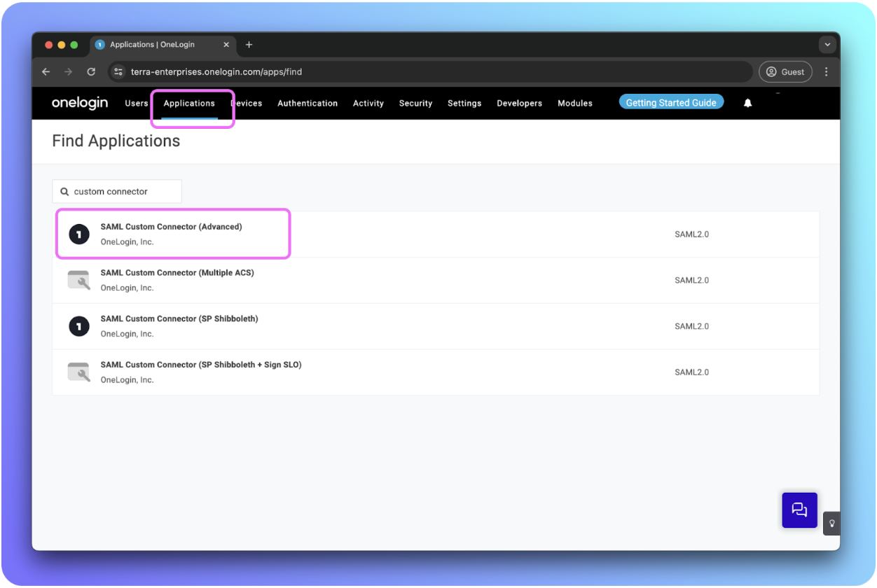Open the Users menu
Screen dimensions: 877x588
(x=137, y=103)
